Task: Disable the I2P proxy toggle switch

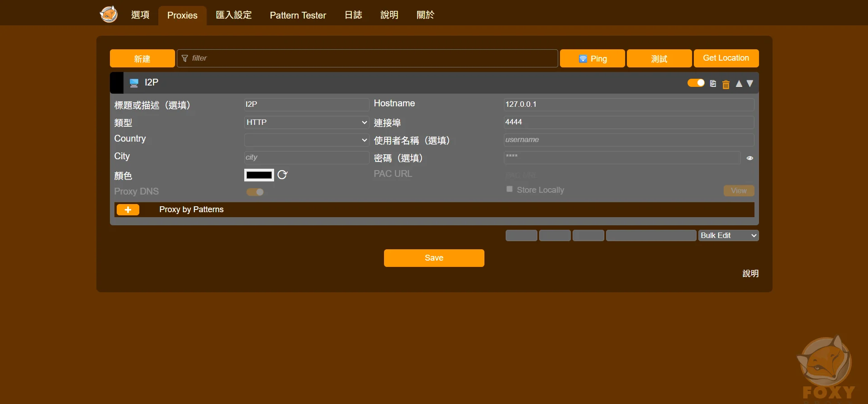Action: tap(696, 83)
